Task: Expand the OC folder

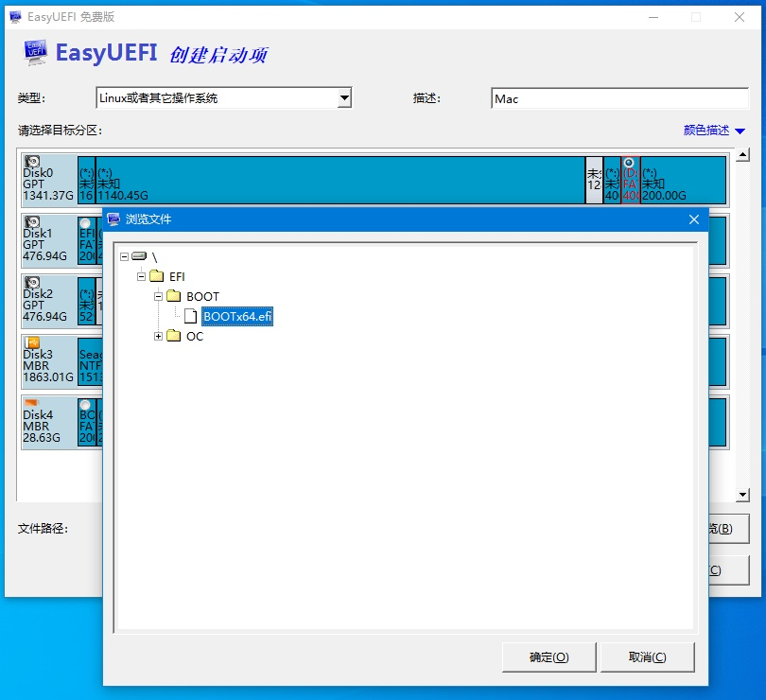Action: point(158,337)
